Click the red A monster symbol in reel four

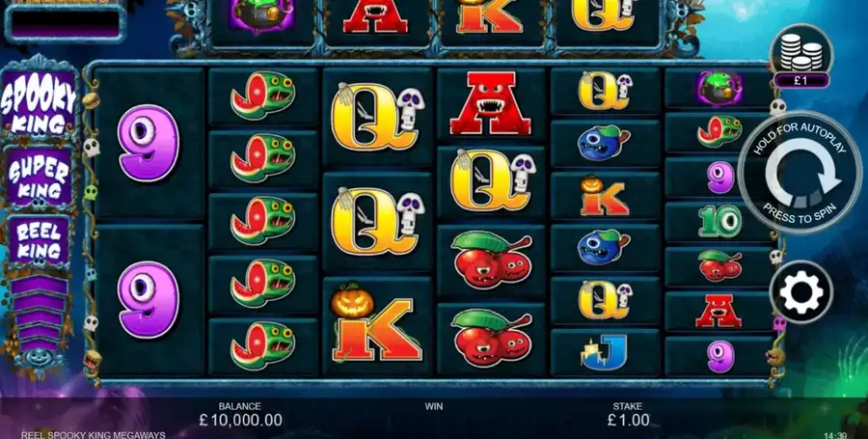[x=491, y=103]
